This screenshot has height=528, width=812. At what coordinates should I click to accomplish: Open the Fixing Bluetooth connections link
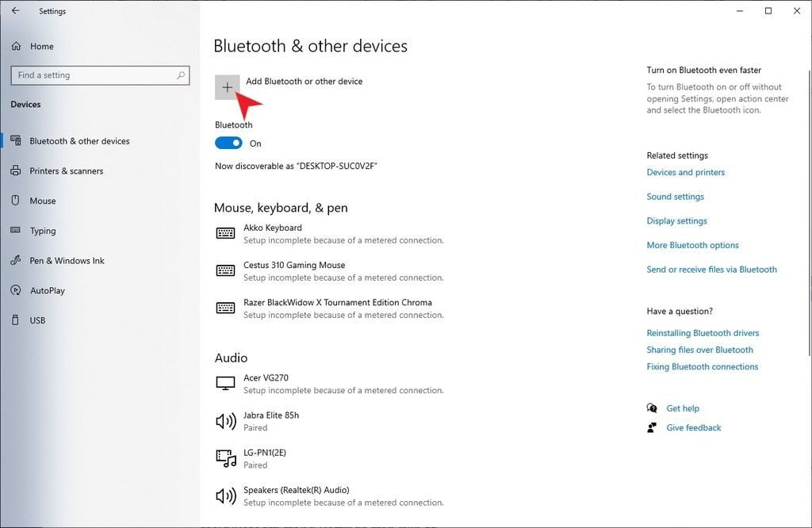tap(703, 366)
